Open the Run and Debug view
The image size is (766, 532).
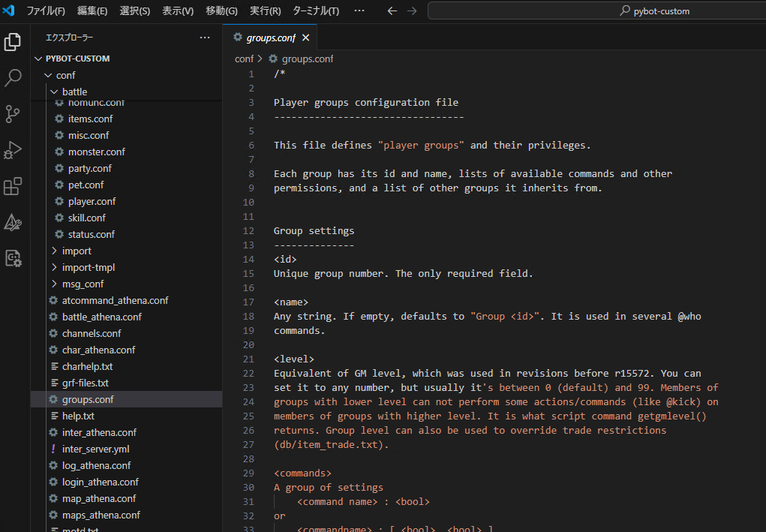tap(13, 150)
